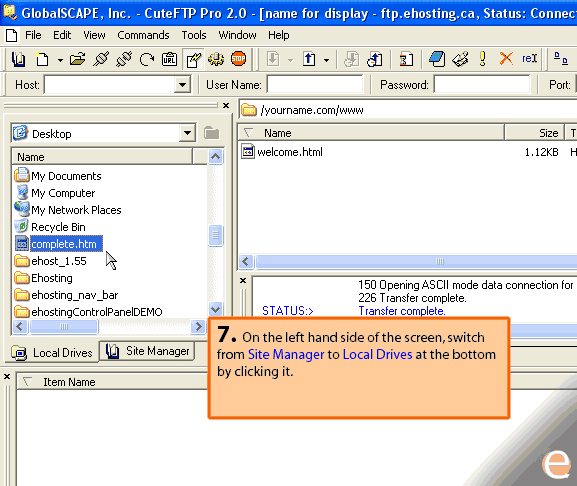Screen dimensions: 577x486
Task: Click the Upload arrow icon
Action: click(309, 59)
